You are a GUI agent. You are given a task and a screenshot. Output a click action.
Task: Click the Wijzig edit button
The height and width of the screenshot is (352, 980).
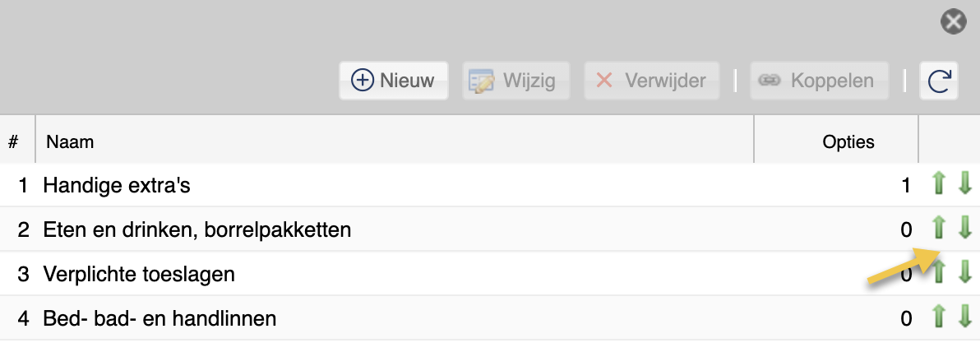pos(515,81)
